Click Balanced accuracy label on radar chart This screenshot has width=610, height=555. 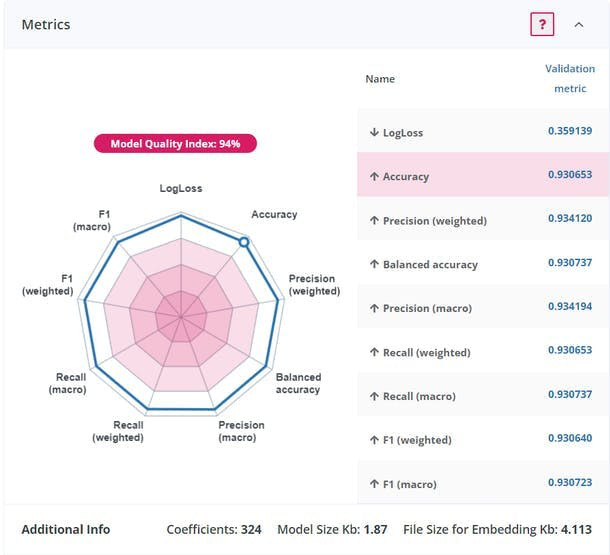[298, 383]
